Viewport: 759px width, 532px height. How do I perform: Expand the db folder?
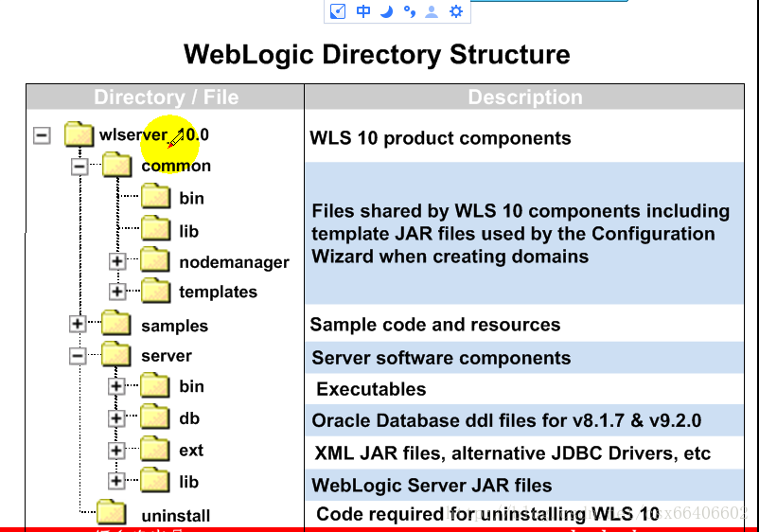point(116,418)
